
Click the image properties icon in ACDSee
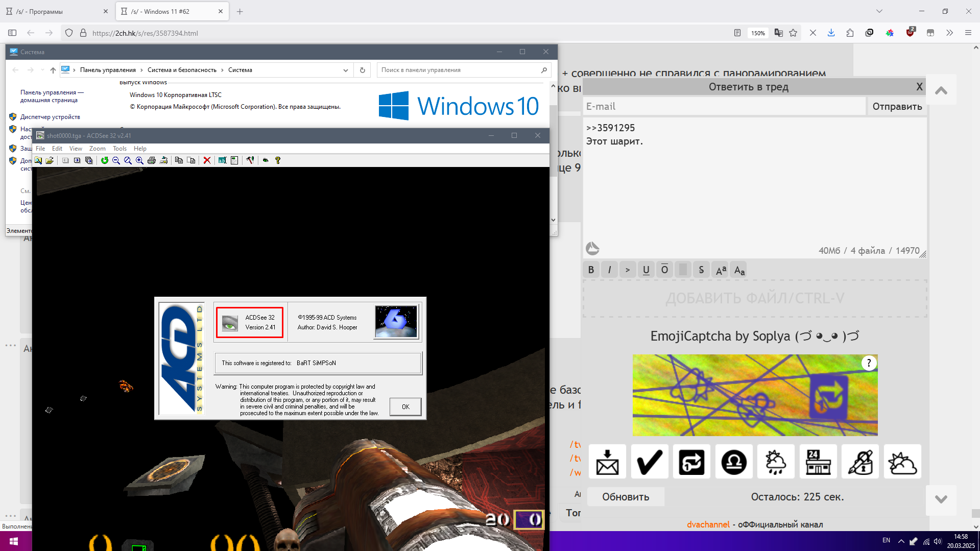pos(234,160)
